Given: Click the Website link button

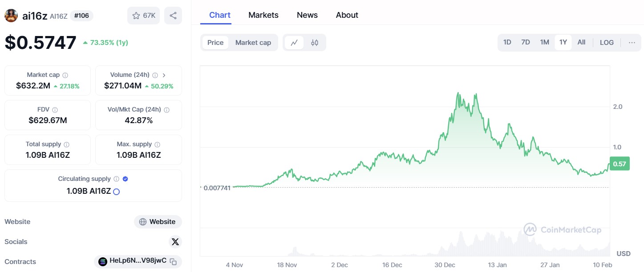Looking at the screenshot, I should (x=158, y=222).
